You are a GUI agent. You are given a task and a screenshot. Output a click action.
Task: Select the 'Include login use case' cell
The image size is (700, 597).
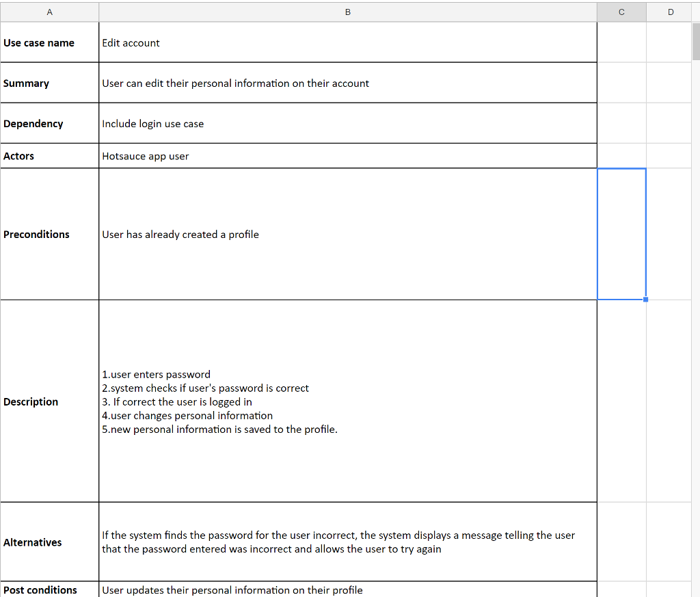[348, 123]
